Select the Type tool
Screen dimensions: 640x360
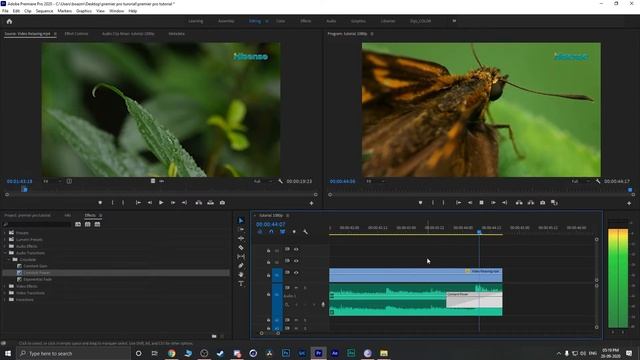[241, 284]
